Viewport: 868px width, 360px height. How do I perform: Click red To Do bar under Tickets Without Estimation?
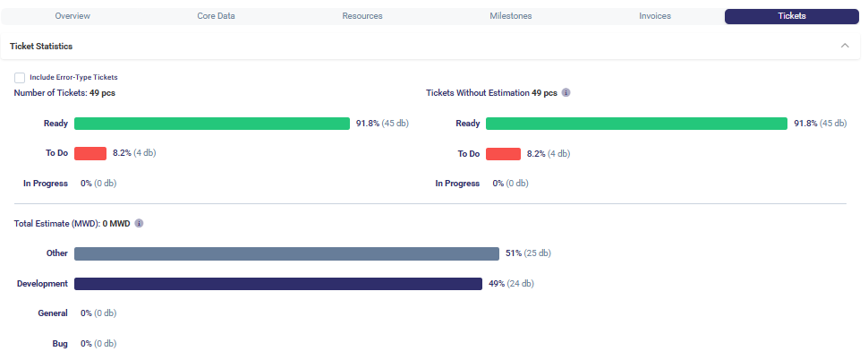point(503,154)
